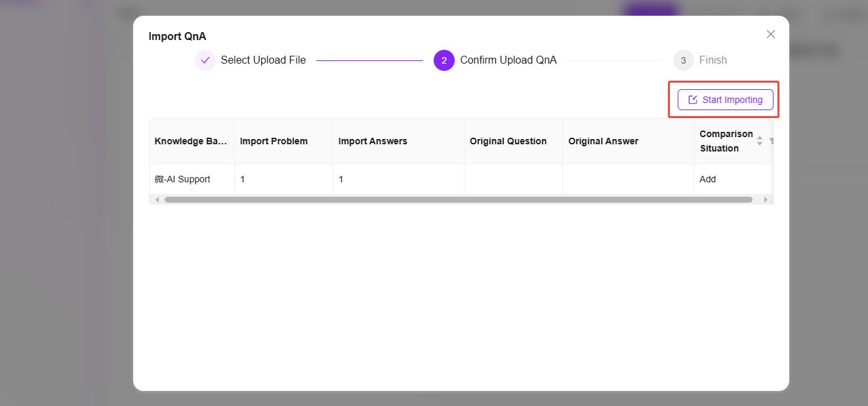Click the horizontal scrollbar thumb
Screen dimensions: 868x406
click(x=458, y=199)
